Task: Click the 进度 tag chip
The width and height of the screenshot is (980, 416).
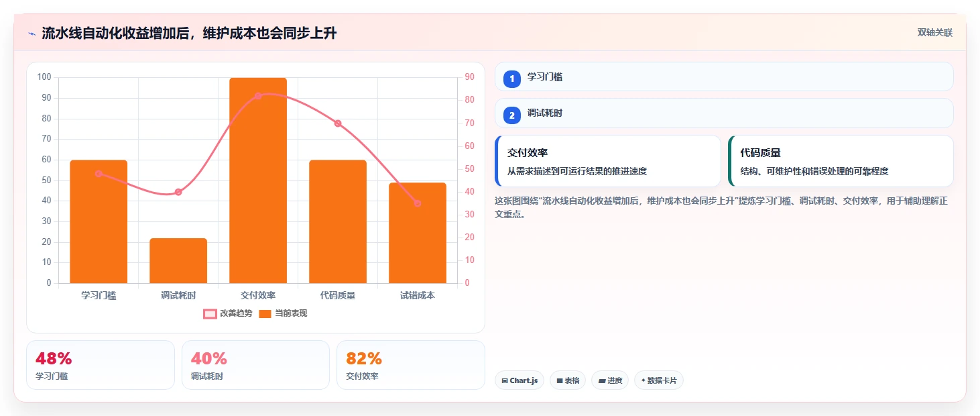Action: [610, 380]
